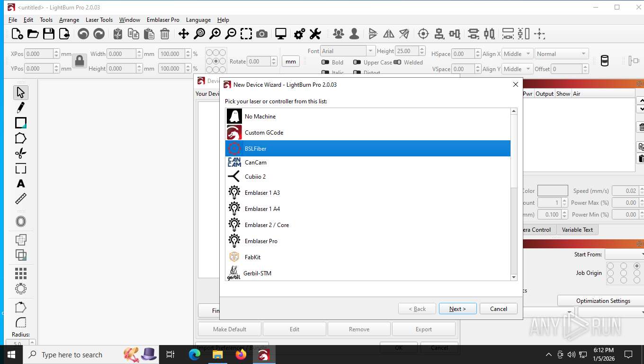644x364 pixels.
Task: Select the Polygon drawing tool
Action: click(x=20, y=138)
